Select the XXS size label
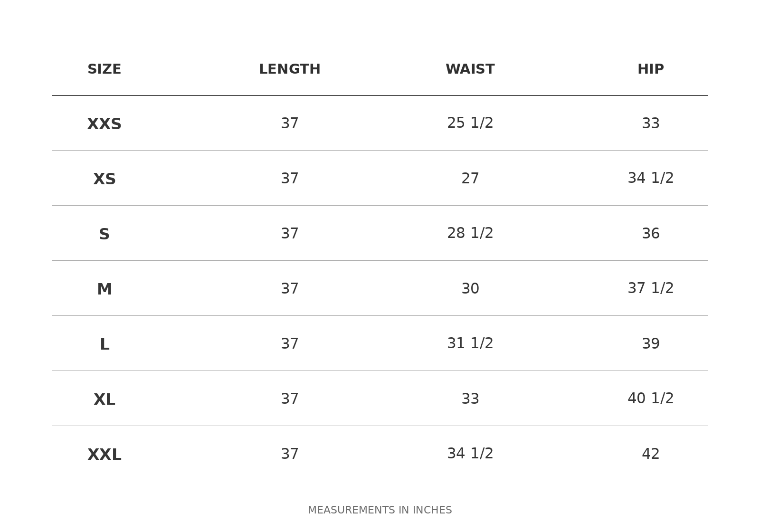Screen dimensions: 760x532 [x=104, y=124]
